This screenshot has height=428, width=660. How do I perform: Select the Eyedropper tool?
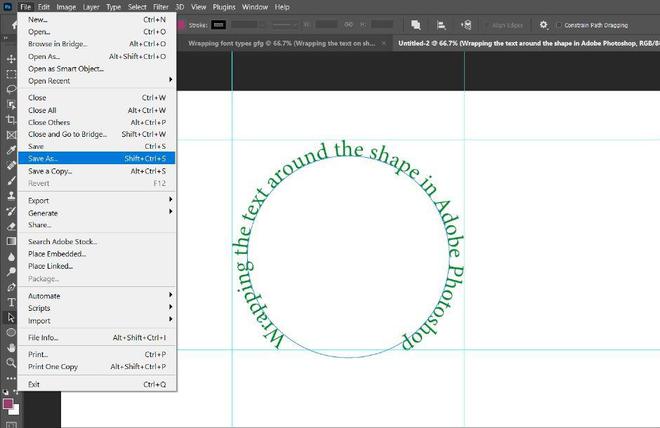point(10,149)
